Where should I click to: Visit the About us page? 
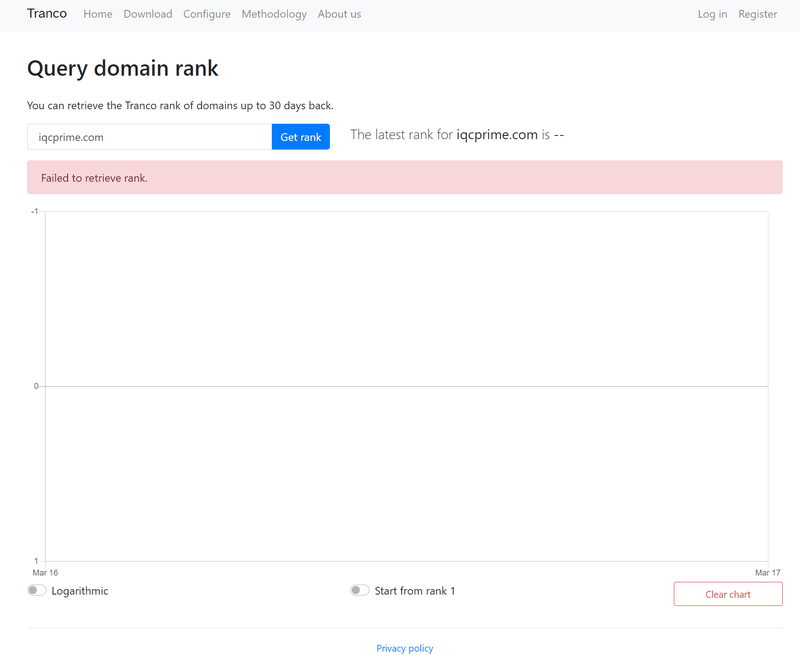click(339, 14)
